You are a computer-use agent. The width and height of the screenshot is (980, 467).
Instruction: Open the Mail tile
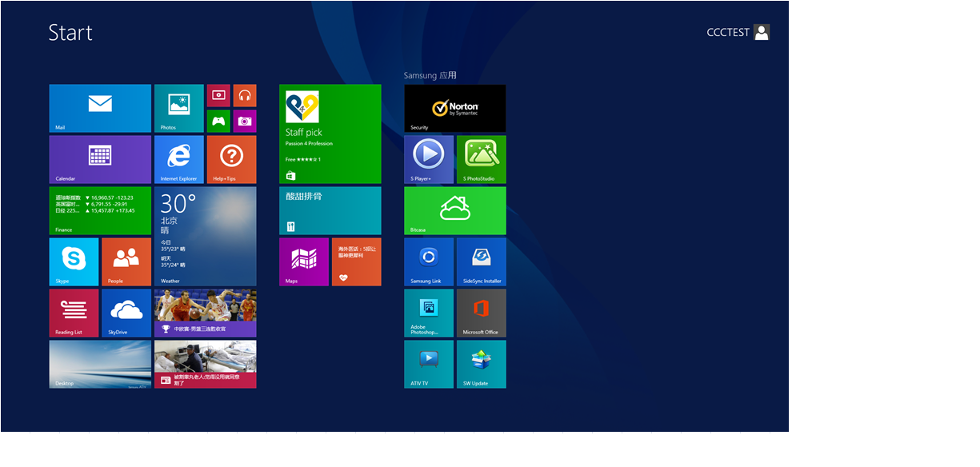[100, 108]
